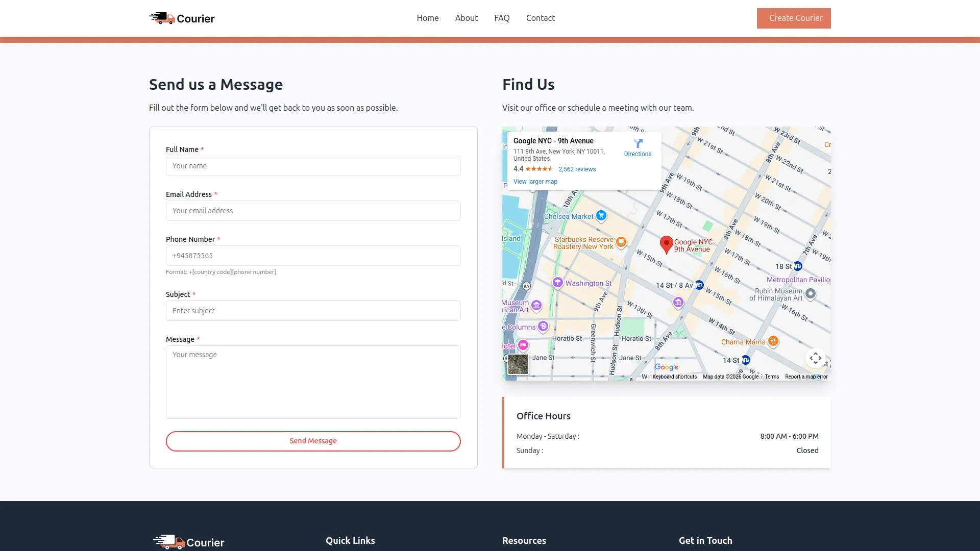This screenshot has width=980, height=551.
Task: Open the 2,562 reviews link
Action: pyautogui.click(x=577, y=169)
